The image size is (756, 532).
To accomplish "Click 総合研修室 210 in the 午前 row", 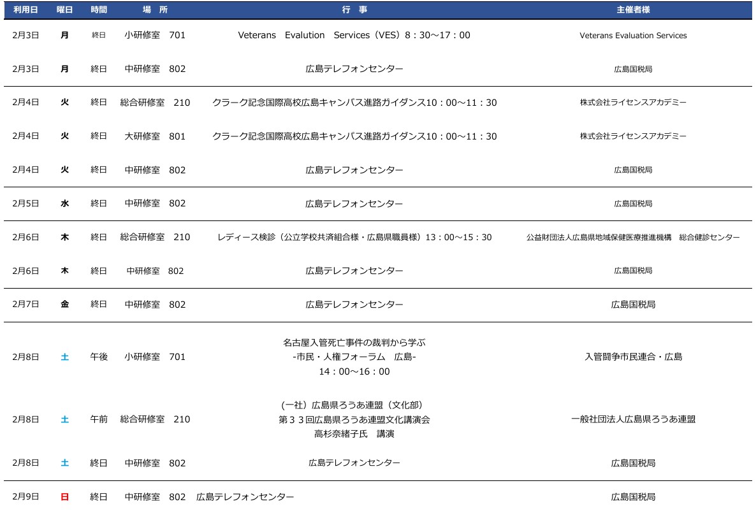I will coord(155,419).
